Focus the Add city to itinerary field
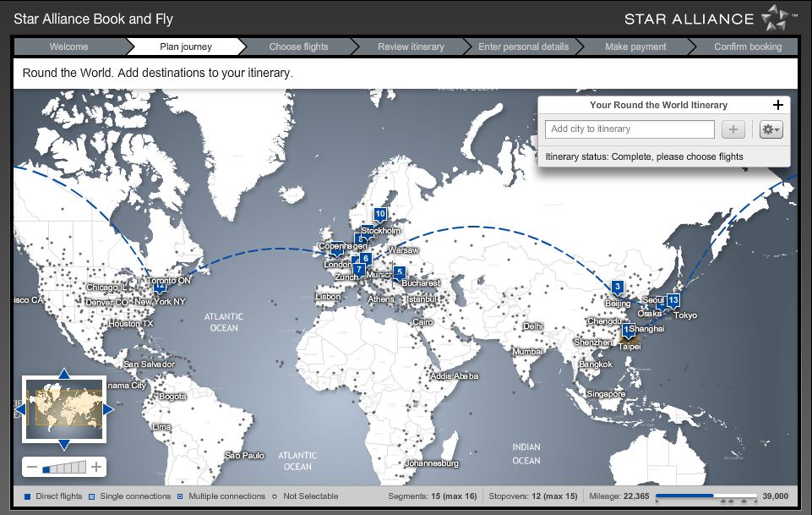812x515 pixels. (629, 129)
